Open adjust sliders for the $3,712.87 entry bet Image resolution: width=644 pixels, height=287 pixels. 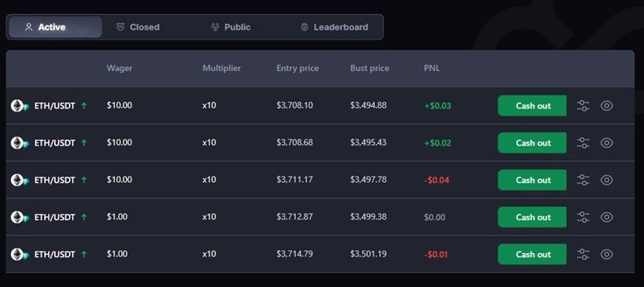click(x=583, y=217)
